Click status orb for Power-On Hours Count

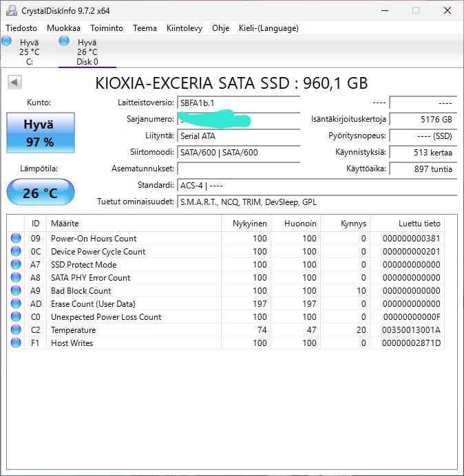click(16, 238)
